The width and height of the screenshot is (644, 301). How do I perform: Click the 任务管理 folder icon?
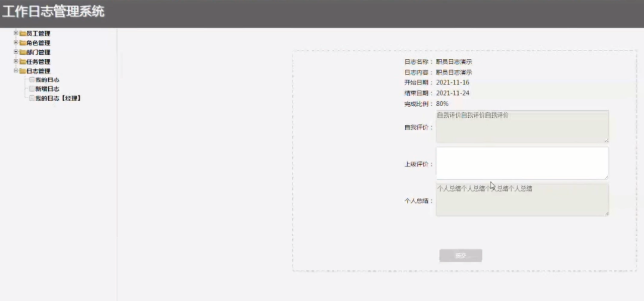pos(22,62)
